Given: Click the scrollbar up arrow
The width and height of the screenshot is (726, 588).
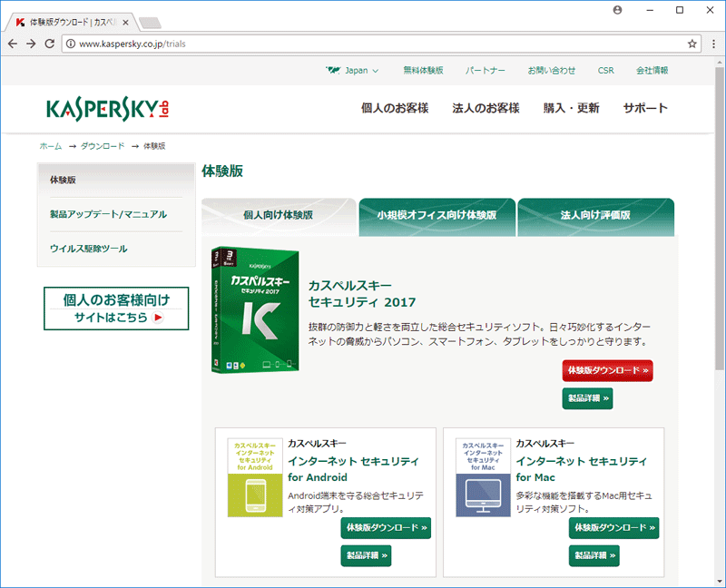Looking at the screenshot, I should pos(720,62).
